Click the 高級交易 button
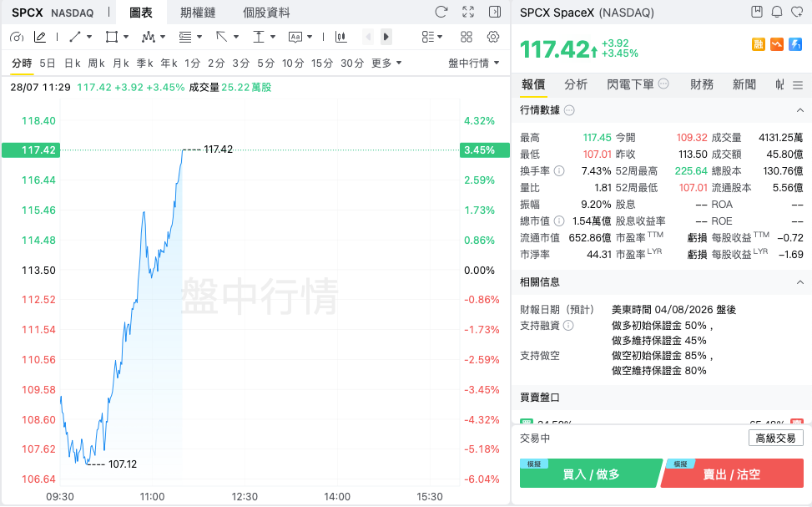The image size is (812, 507). 776,438
